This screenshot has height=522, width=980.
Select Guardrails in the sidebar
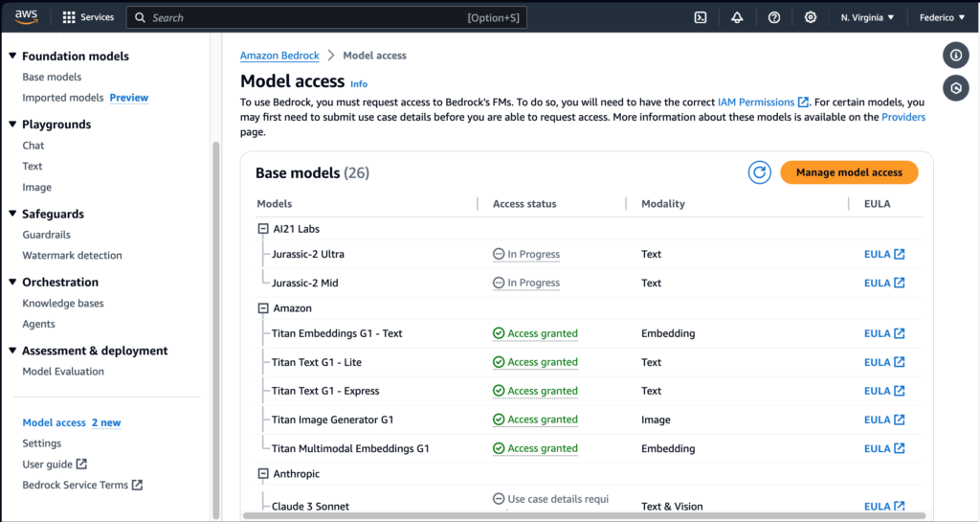point(46,235)
